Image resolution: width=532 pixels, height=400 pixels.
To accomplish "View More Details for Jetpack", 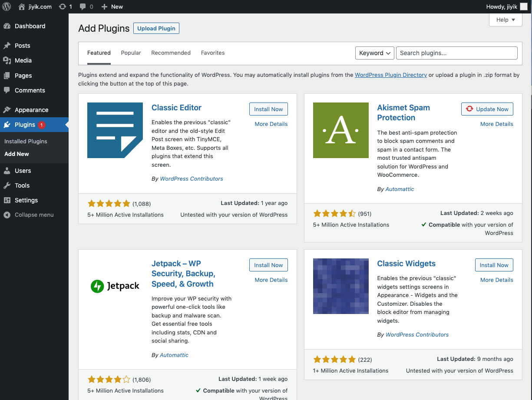I will pos(271,280).
